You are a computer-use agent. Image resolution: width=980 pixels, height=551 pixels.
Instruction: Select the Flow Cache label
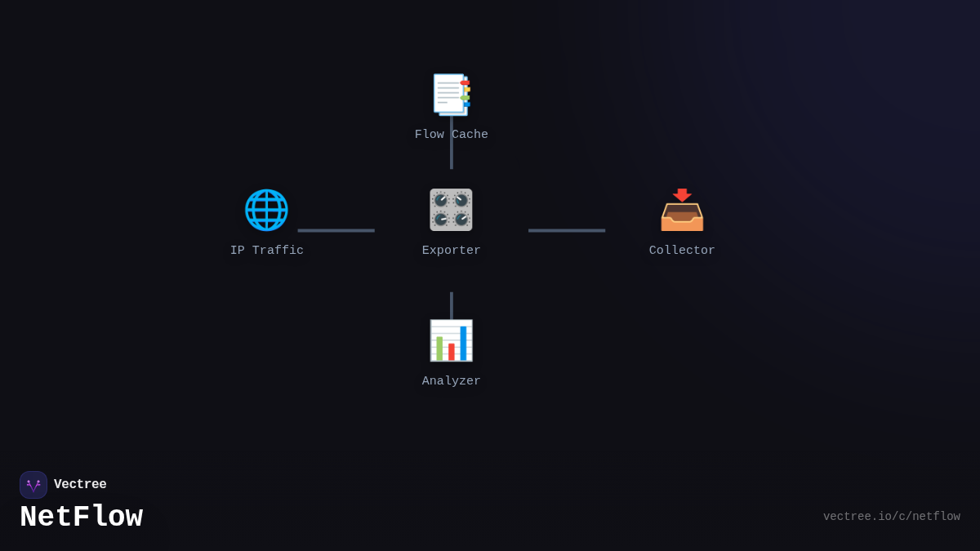pos(451,134)
